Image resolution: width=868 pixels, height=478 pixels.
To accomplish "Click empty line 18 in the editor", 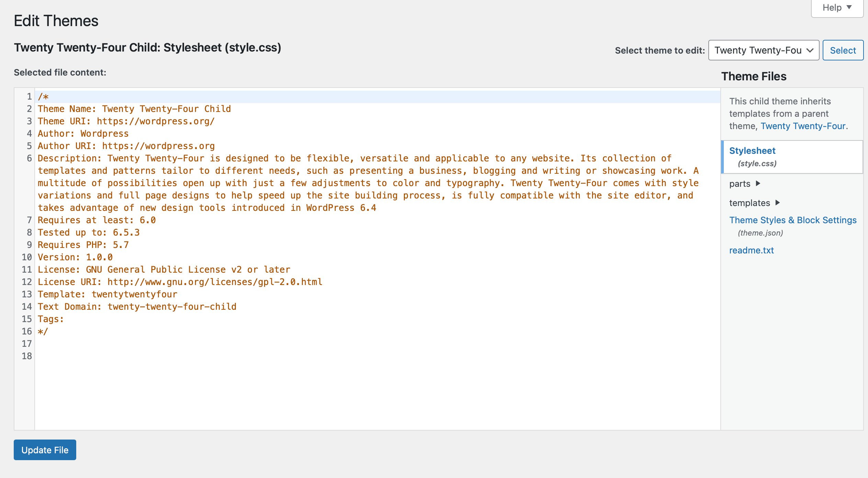I will pyautogui.click(x=206, y=356).
